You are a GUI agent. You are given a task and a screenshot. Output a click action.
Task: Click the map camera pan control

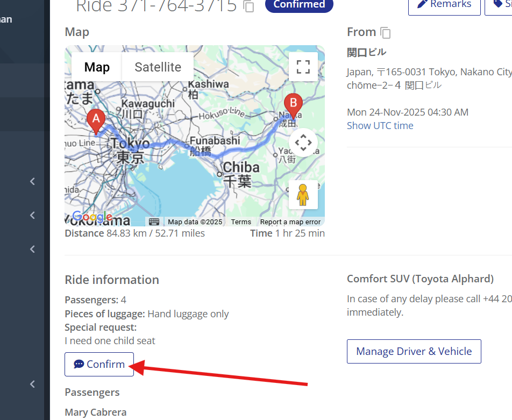(x=303, y=143)
